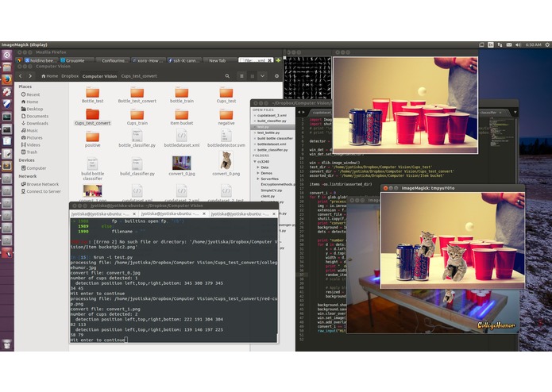Go forward in Files window
Image resolution: width=552 pixels, height=392 pixels.
pos(30,76)
